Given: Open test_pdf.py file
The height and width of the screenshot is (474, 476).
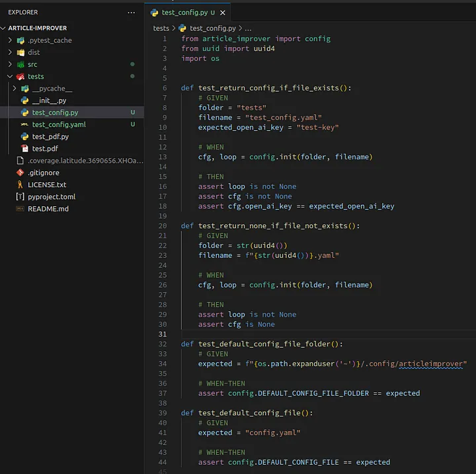Looking at the screenshot, I should (x=50, y=137).
